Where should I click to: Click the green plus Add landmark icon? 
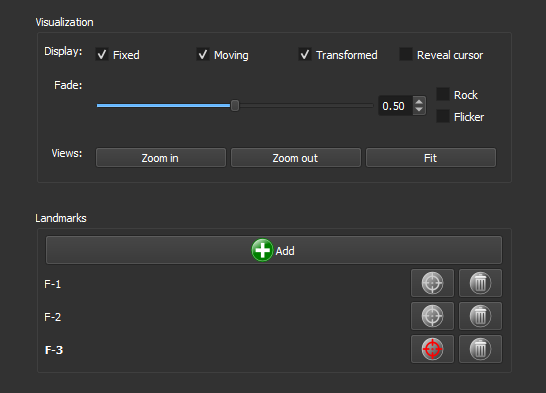click(262, 250)
